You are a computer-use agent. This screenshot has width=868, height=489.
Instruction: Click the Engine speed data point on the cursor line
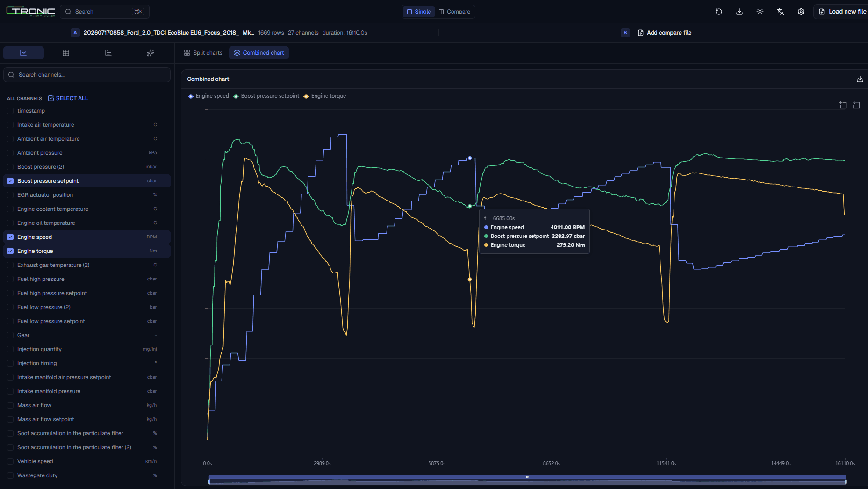[470, 158]
